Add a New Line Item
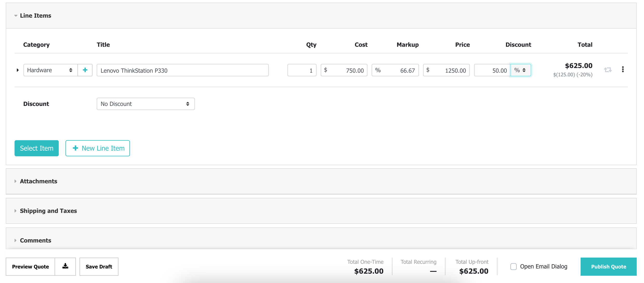Viewport: 644px width, 283px height. (x=98, y=148)
